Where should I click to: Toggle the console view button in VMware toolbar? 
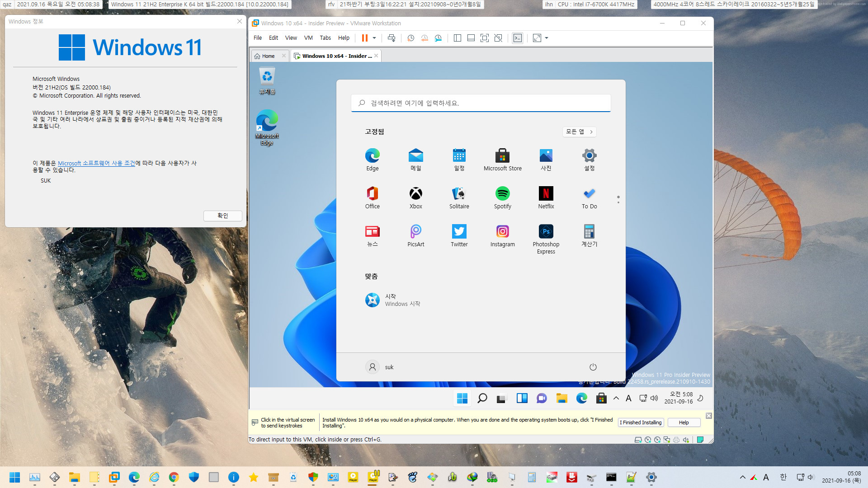click(x=518, y=38)
